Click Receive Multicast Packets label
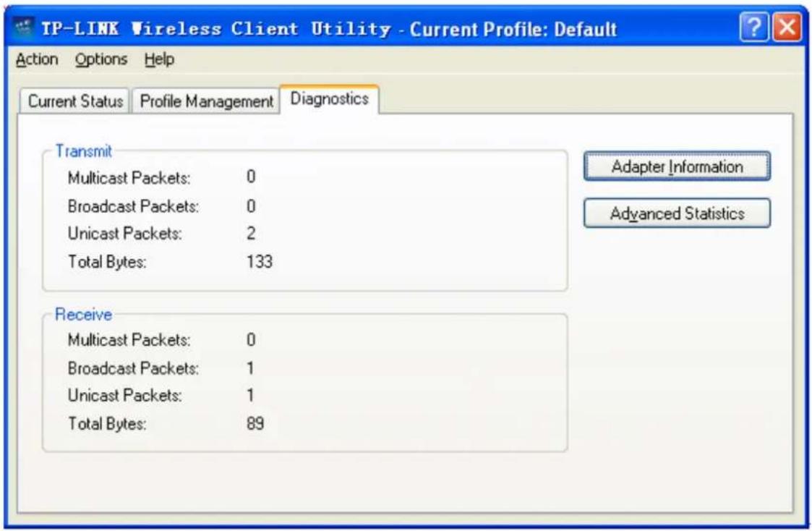 coord(129,340)
